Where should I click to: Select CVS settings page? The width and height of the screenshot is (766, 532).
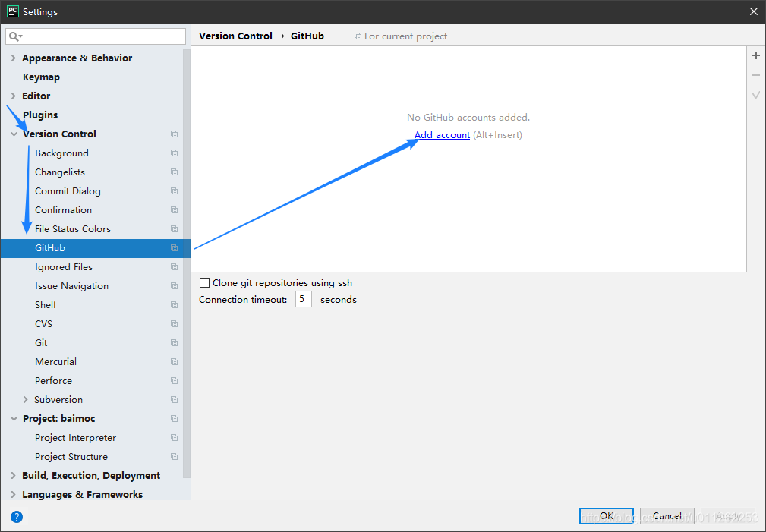[x=43, y=324]
